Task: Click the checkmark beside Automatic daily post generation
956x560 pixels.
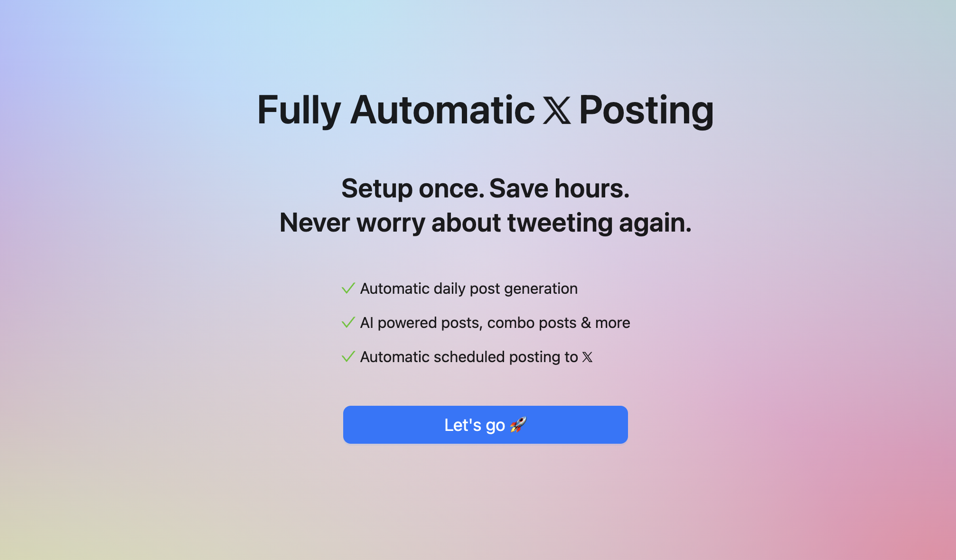Action: tap(348, 288)
